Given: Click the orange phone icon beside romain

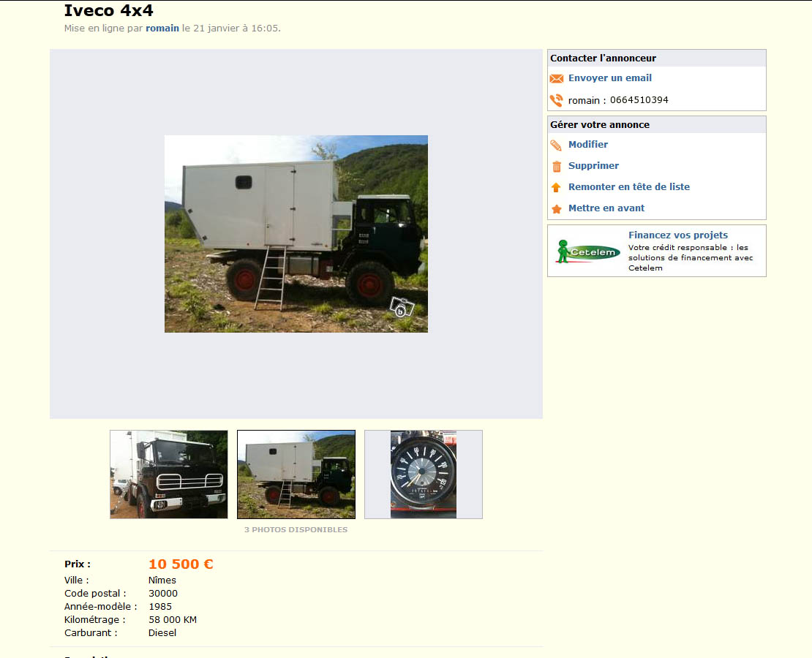Looking at the screenshot, I should [557, 100].
